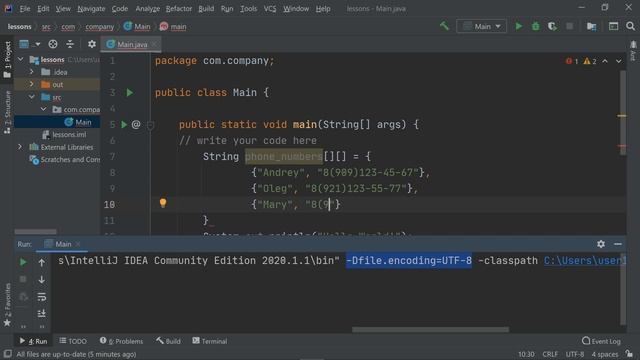
Task: Click the error count indicator
Action: tap(572, 61)
